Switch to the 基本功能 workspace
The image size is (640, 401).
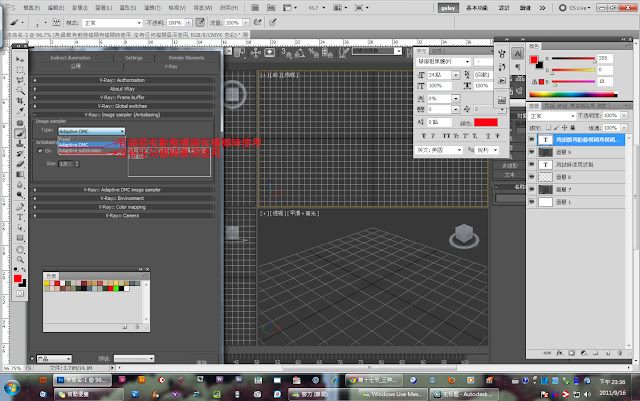point(477,8)
